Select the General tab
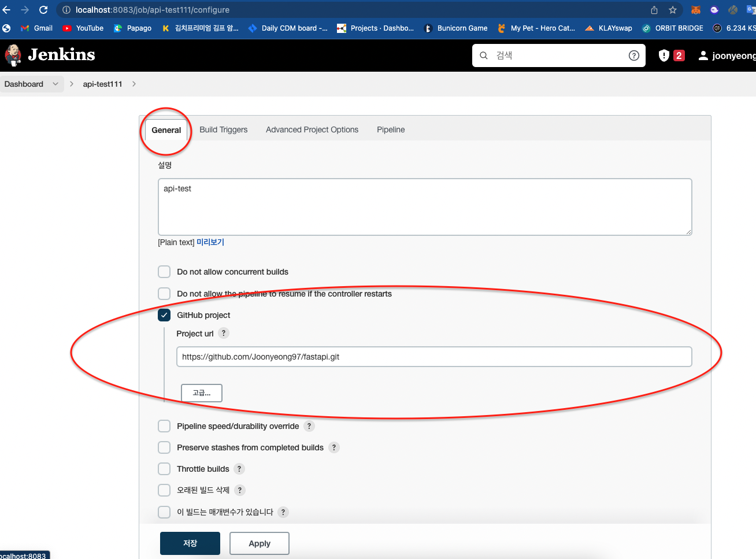 click(x=166, y=130)
